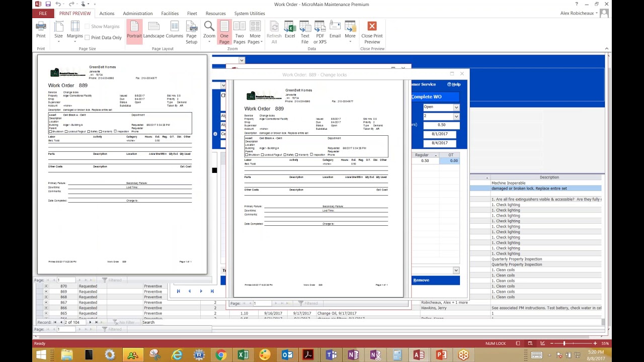The height and width of the screenshot is (362, 644).
Task: Expand the More Pages dropdown
Action: pos(255,33)
